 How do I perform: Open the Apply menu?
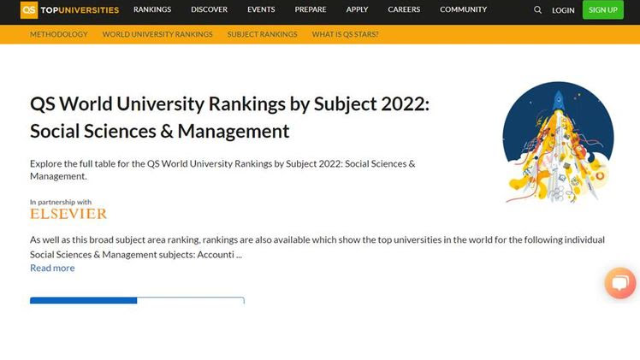pos(357,9)
